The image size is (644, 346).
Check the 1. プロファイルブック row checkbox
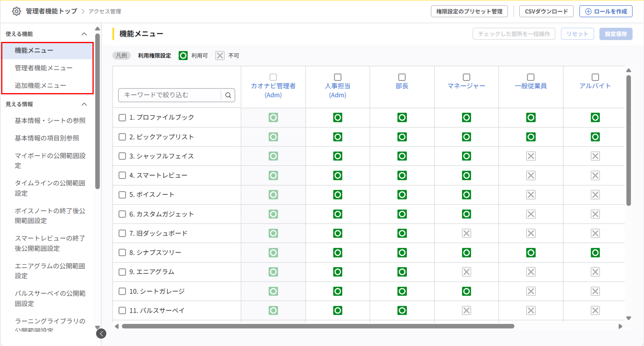coord(122,117)
